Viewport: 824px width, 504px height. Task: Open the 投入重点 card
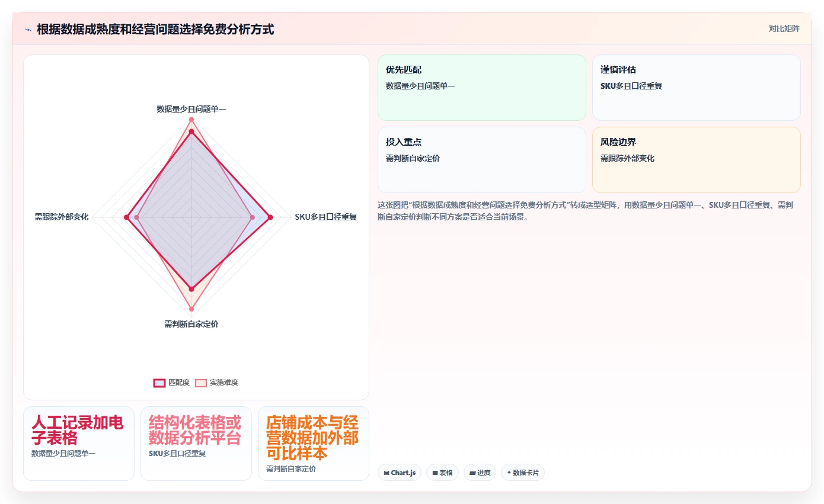(x=482, y=160)
